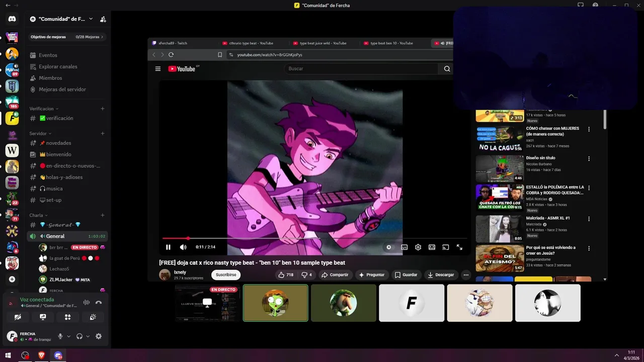The height and width of the screenshot is (362, 644).
Task: Open the novedades channel
Action: click(x=67, y=143)
